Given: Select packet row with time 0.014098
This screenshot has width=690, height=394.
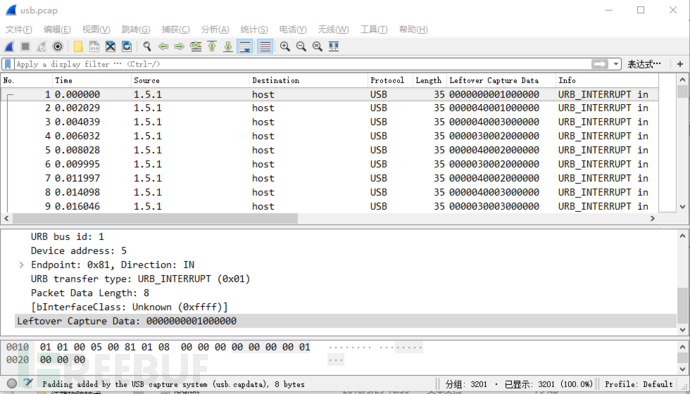Looking at the screenshot, I should (329, 192).
